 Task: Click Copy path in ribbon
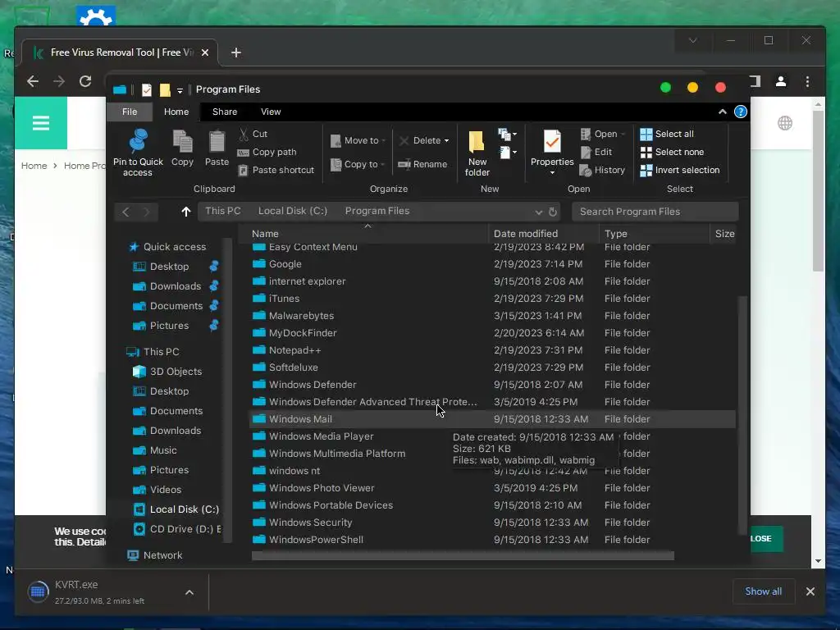coord(267,152)
